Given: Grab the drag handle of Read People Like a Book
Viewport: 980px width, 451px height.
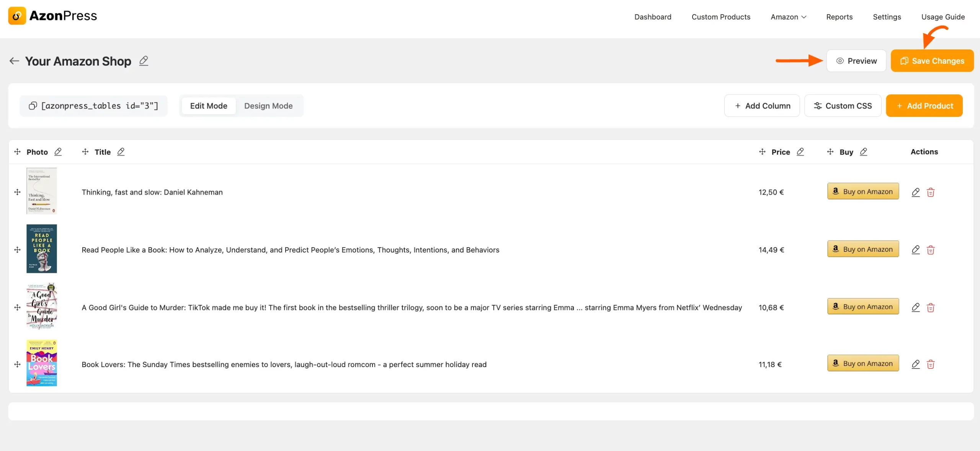Looking at the screenshot, I should (x=17, y=249).
